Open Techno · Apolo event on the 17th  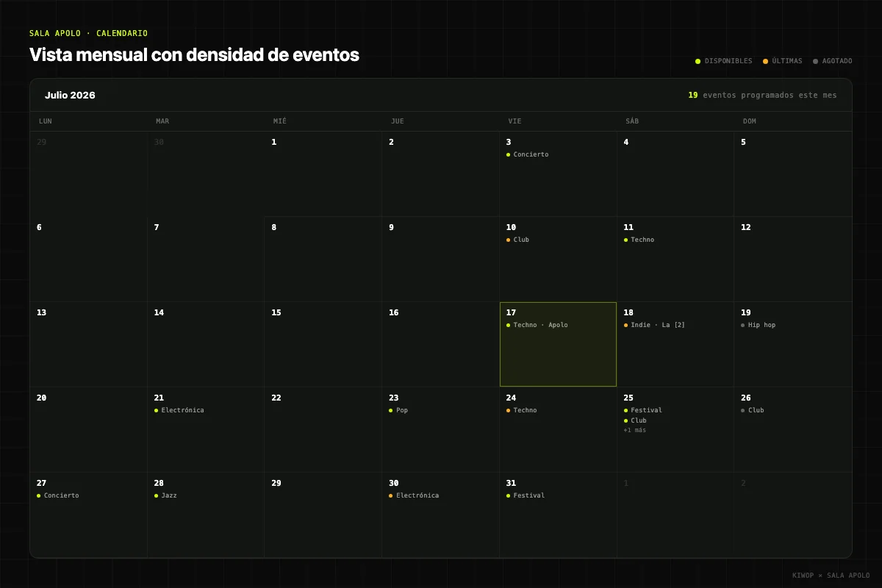pos(537,325)
